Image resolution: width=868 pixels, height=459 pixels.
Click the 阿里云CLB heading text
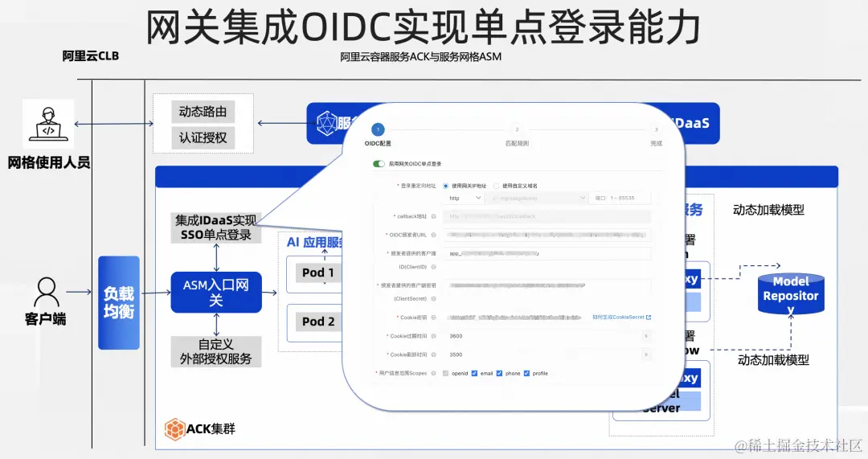pyautogui.click(x=90, y=56)
